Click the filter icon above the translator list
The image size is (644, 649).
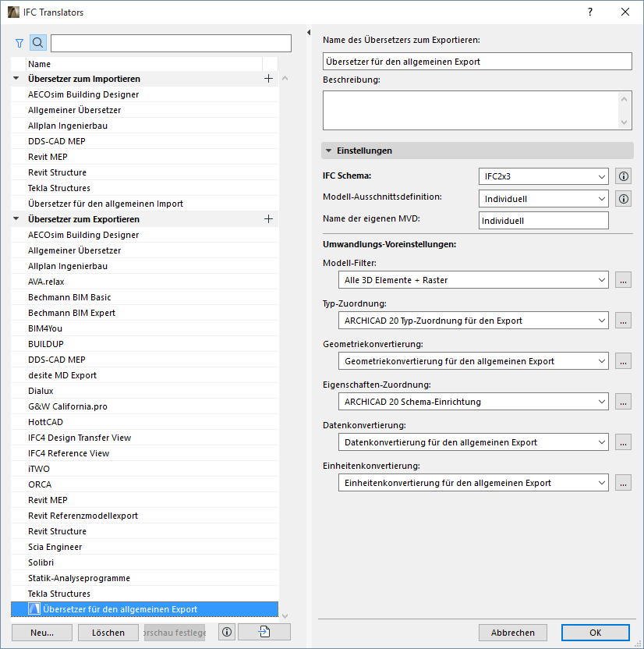click(19, 43)
